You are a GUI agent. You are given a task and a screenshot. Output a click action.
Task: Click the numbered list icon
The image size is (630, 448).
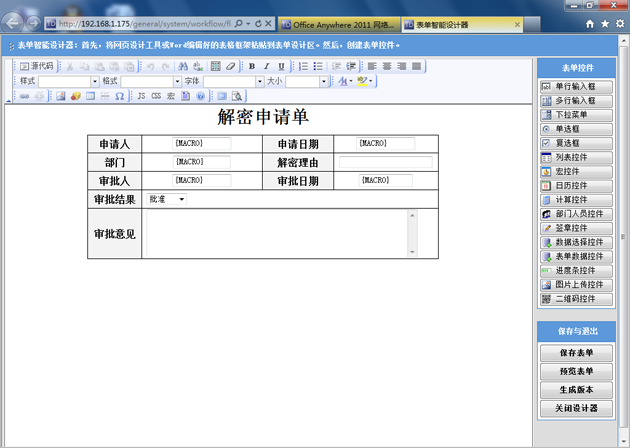[303, 66]
